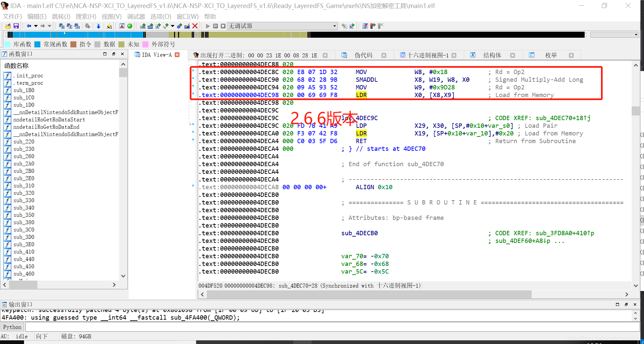Click the 外部符号 pink legend swatch

pyautogui.click(x=145, y=44)
